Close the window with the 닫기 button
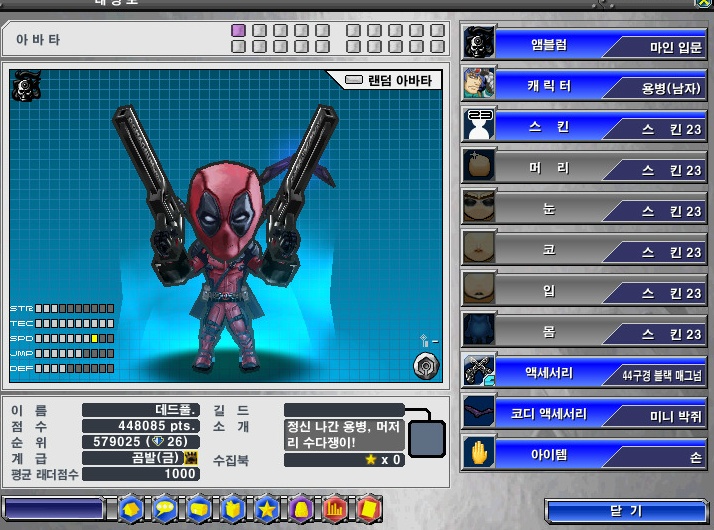This screenshot has width=714, height=530. pos(626,511)
